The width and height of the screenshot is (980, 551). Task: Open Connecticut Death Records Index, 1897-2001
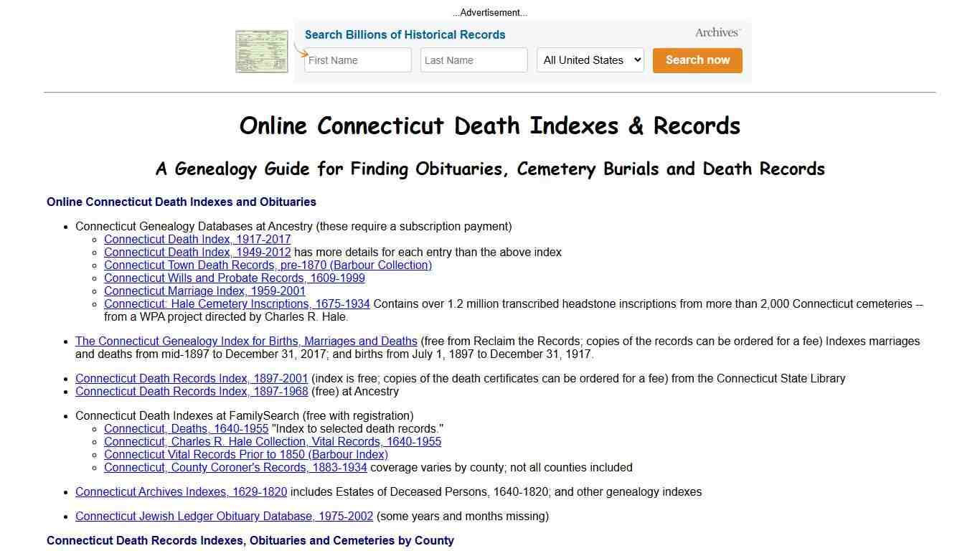click(191, 378)
